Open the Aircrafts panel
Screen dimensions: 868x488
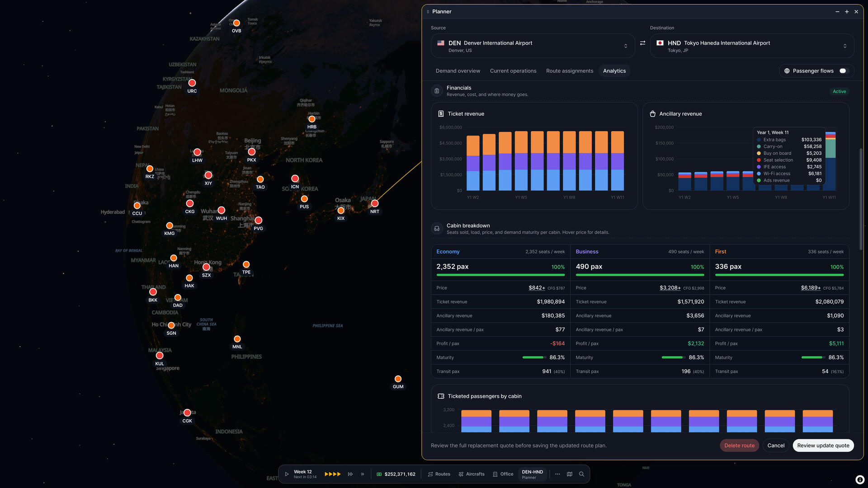coord(471,474)
